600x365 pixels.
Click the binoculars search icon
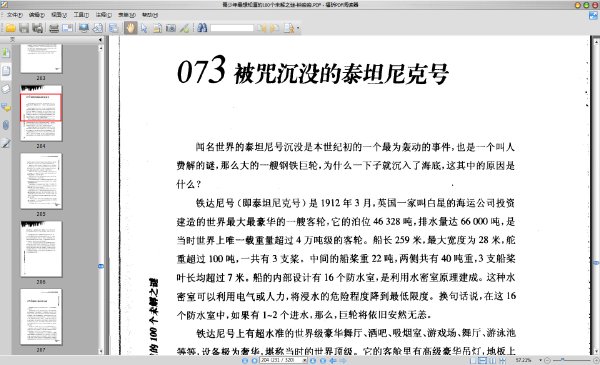click(202, 28)
